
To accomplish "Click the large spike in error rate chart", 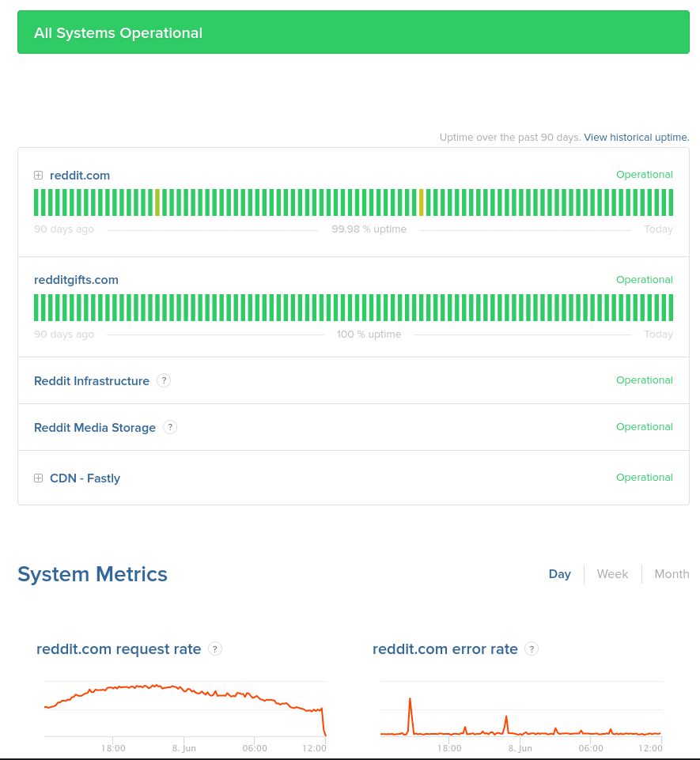I will pos(410,701).
